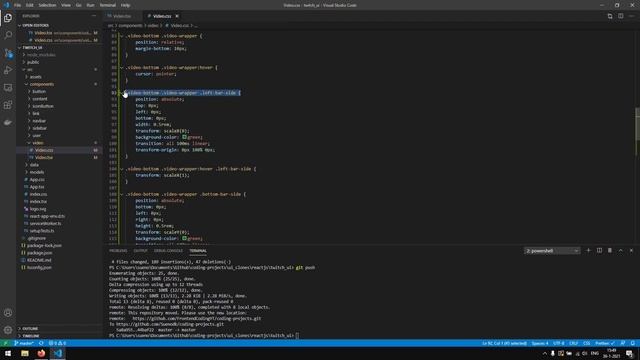Maximize the terminal panel size

(620, 250)
